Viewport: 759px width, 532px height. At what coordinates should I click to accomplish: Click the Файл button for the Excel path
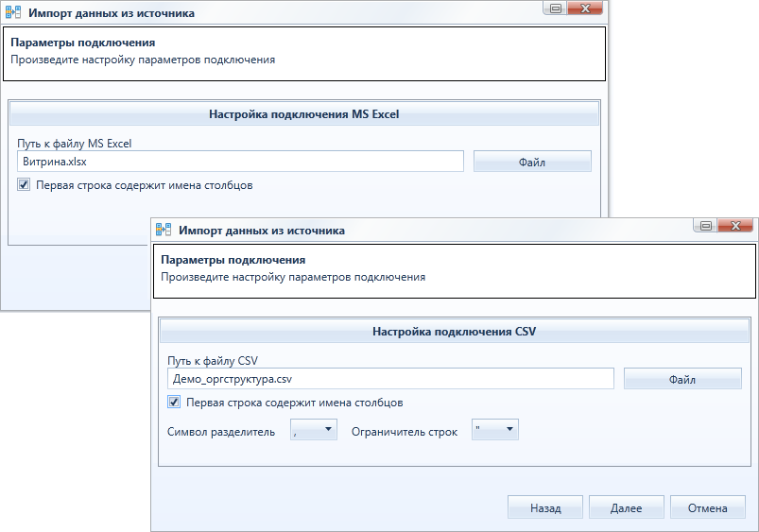532,162
